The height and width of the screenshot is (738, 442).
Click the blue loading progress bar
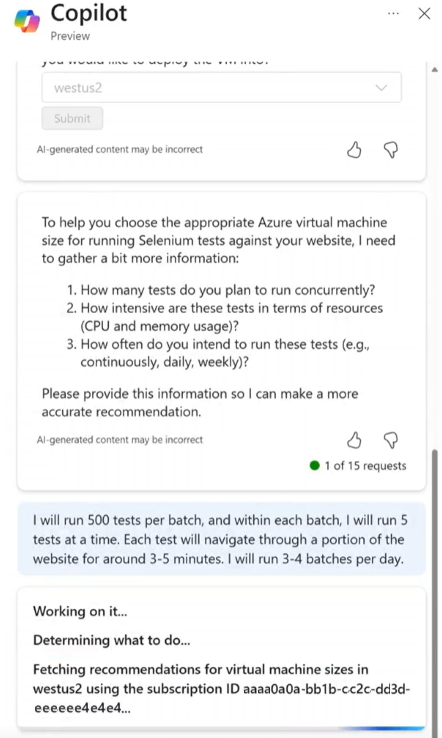click(x=381, y=729)
